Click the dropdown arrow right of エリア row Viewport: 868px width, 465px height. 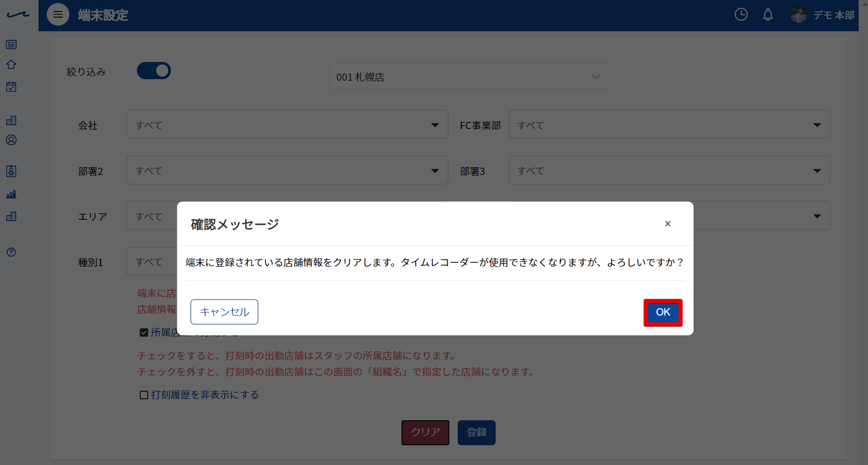817,216
